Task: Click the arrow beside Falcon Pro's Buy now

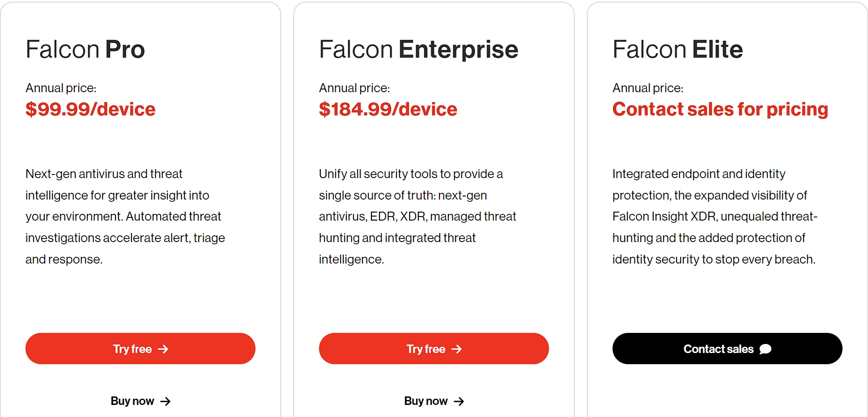Action: click(x=166, y=401)
